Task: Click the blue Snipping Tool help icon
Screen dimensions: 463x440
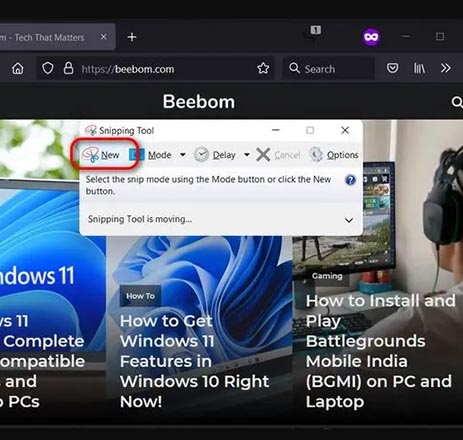Action: (x=350, y=180)
